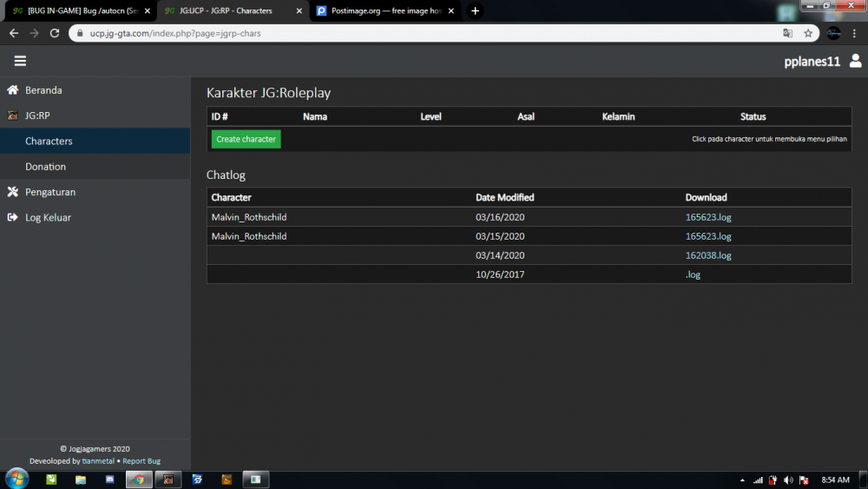Click the taskbar clock 8:54 AM
The width and height of the screenshot is (868, 489).
pos(835,479)
